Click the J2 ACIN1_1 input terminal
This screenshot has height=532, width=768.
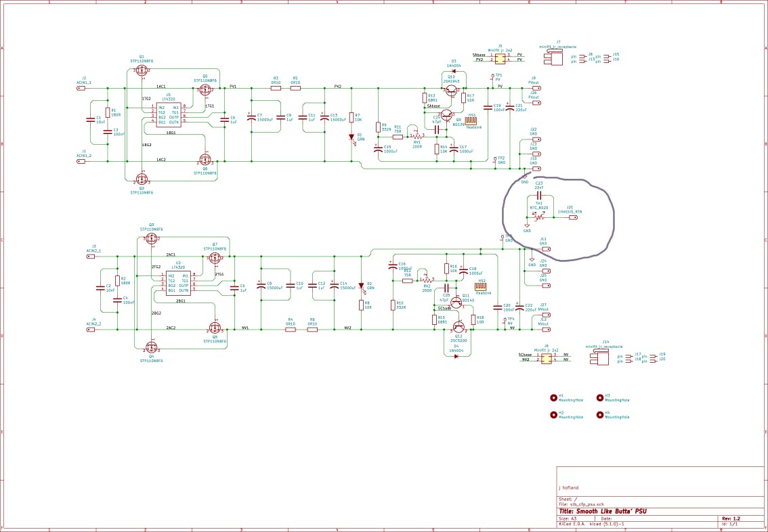(x=81, y=89)
